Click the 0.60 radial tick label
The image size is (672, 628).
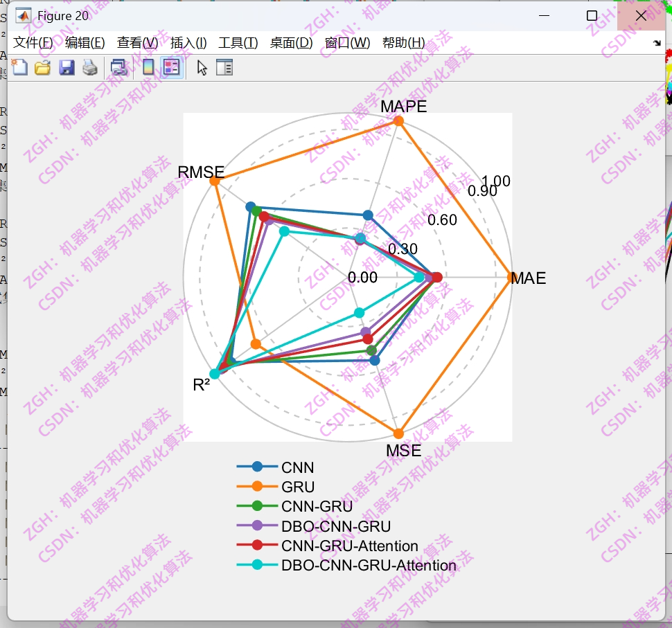point(442,220)
